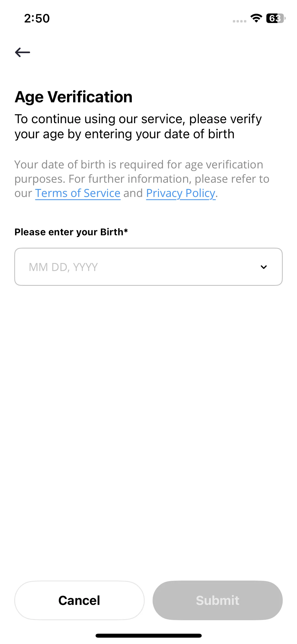Tap the 2:50 clock in status bar
Screen dimensions: 297x644
(37, 18)
